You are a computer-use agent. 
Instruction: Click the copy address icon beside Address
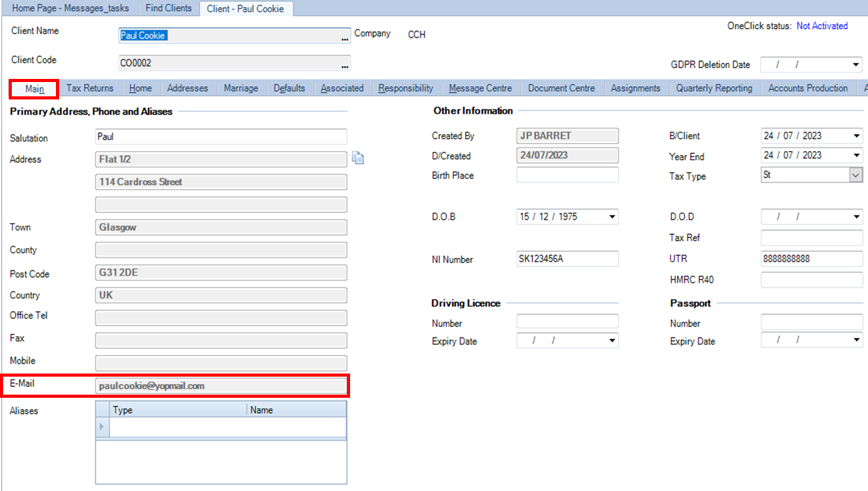[358, 158]
